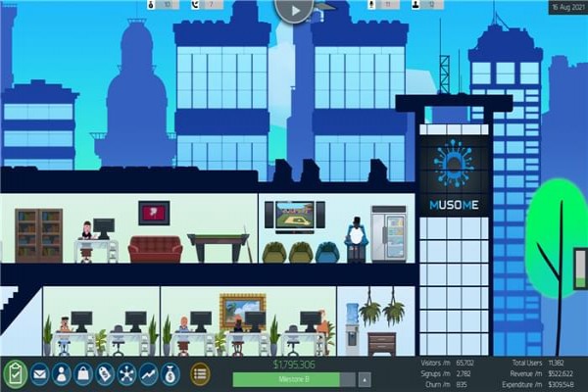588x392 pixels.
Task: Click the 16 Aug 2021 date label
Action: point(567,7)
